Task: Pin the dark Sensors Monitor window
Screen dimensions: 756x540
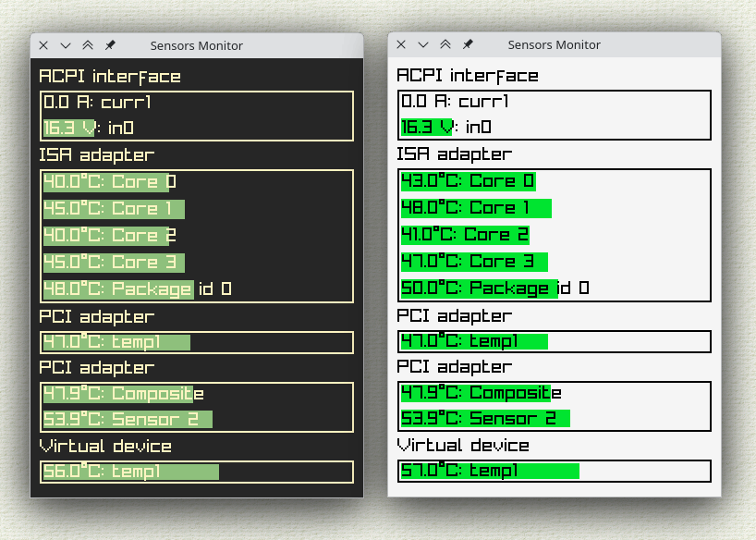Action: click(x=110, y=45)
